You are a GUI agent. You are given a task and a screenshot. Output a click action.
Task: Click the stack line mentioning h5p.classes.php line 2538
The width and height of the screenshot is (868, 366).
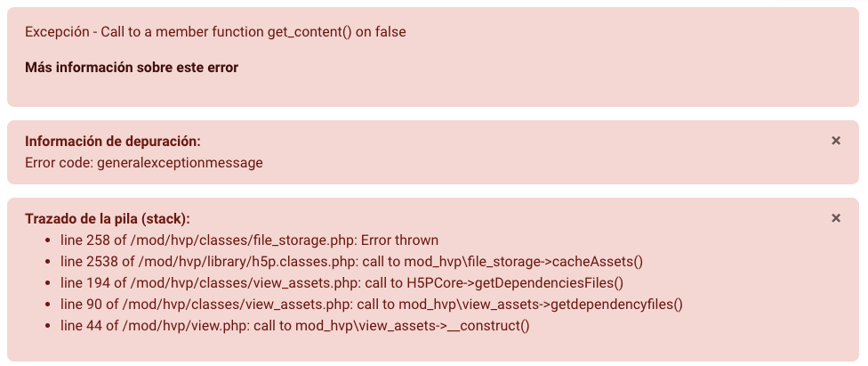point(351,262)
